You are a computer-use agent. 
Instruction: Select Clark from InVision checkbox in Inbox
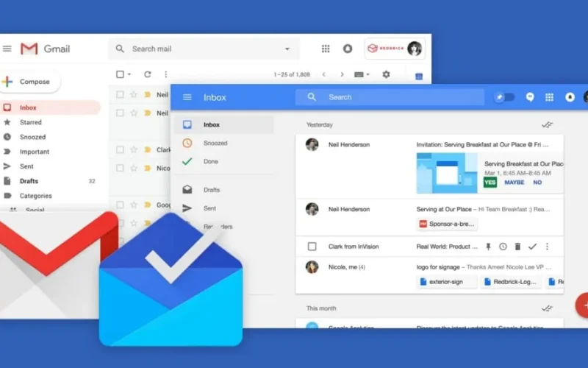pos(312,247)
